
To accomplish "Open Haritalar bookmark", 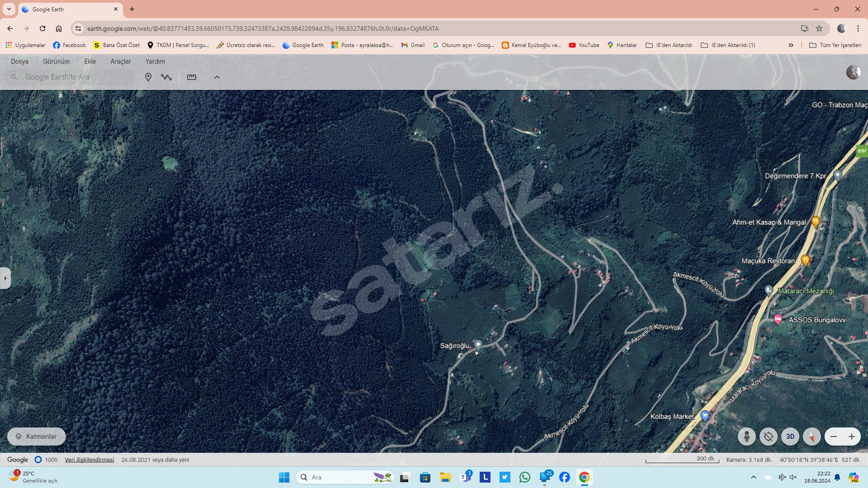I will pyautogui.click(x=622, y=45).
